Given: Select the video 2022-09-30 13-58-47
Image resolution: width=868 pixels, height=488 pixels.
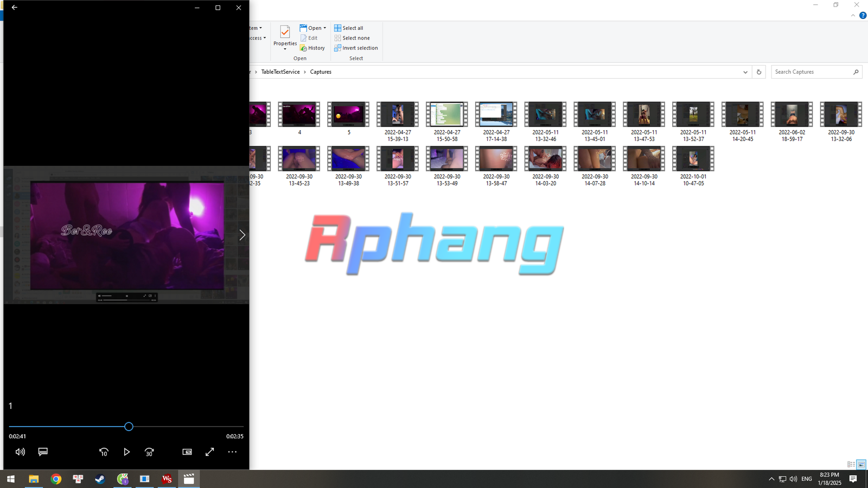Looking at the screenshot, I should pos(496,166).
